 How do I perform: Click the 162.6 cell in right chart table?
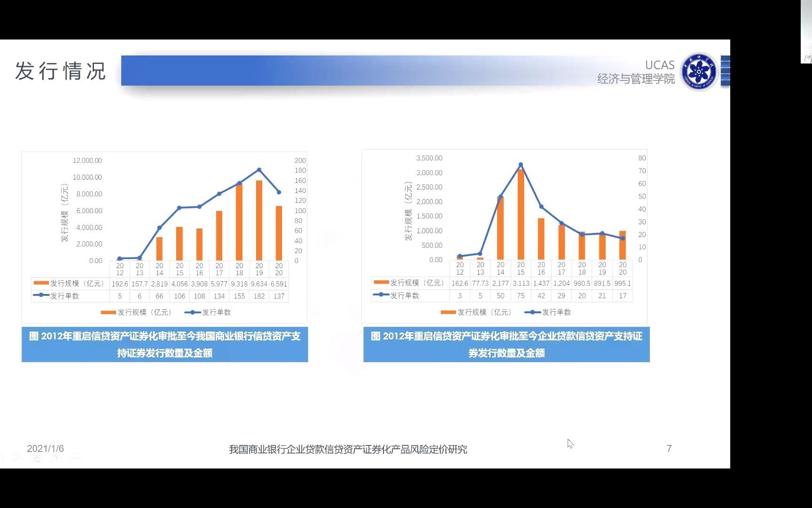pos(460,283)
